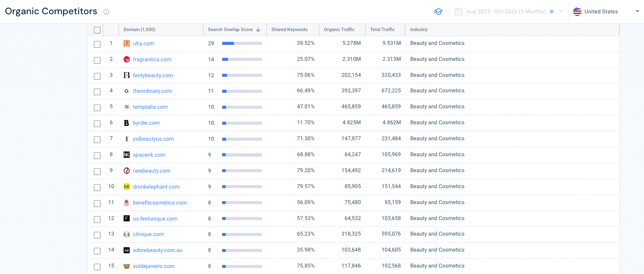Click the fentybeauty.com favicon
This screenshot has height=274, width=644.
pos(127,75)
